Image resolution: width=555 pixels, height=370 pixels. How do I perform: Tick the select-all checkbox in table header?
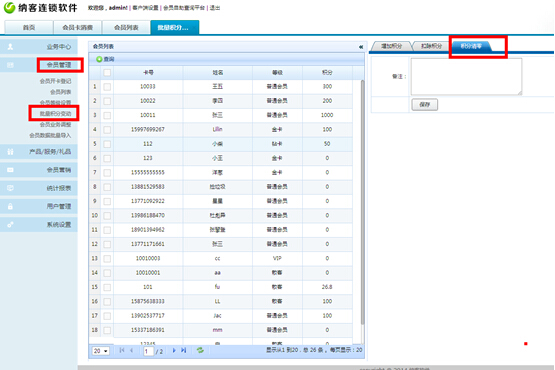click(107, 73)
